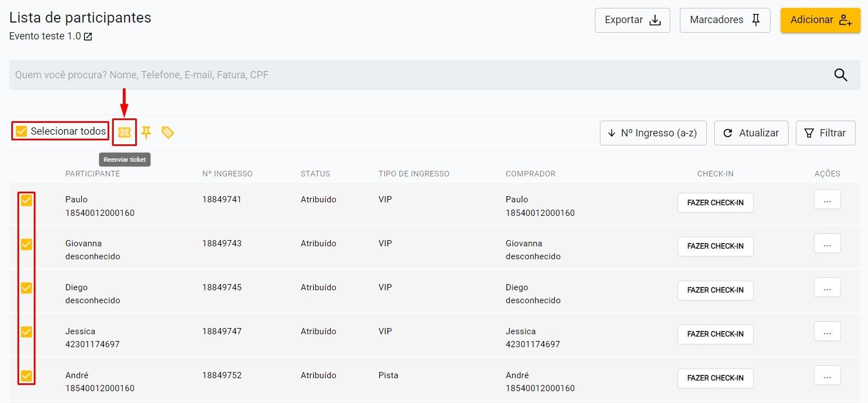Open external link icon beside Evento teste 1.0
The height and width of the screenshot is (403, 868).
pos(88,37)
